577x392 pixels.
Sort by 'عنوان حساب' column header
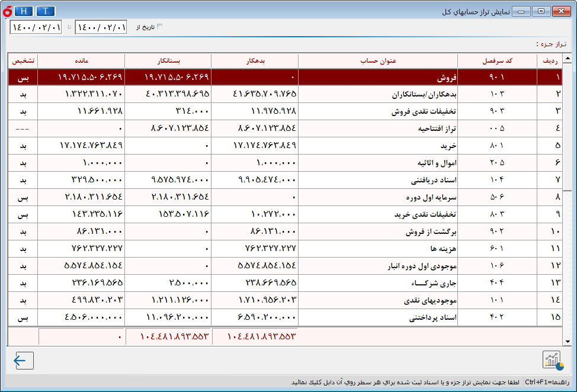[379, 61]
